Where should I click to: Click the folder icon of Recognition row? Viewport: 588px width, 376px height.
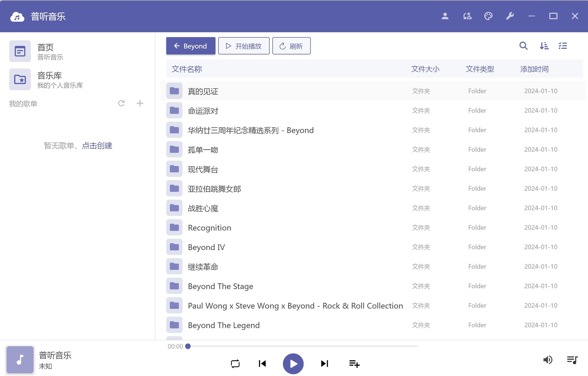174,228
